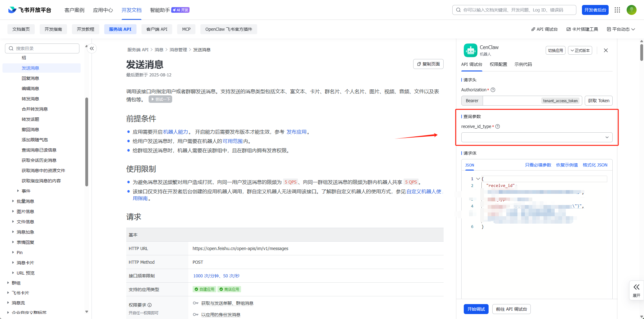The image size is (644, 319).
Task: Open the receive_id_type dropdown
Action: [x=537, y=137]
